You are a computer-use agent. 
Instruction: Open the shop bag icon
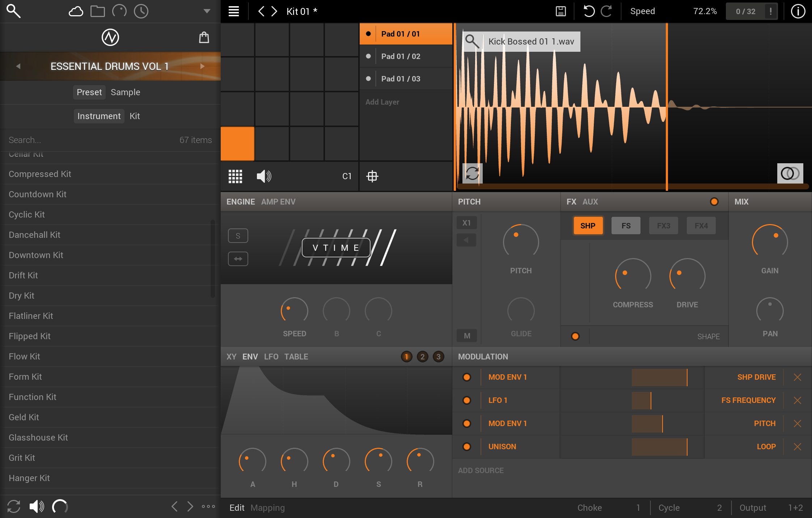[x=204, y=37]
